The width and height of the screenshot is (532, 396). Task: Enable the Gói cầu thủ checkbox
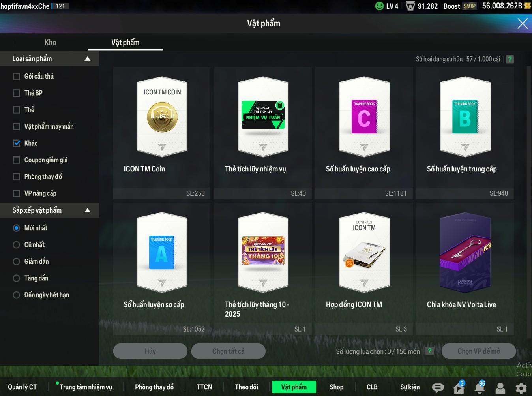pyautogui.click(x=17, y=76)
